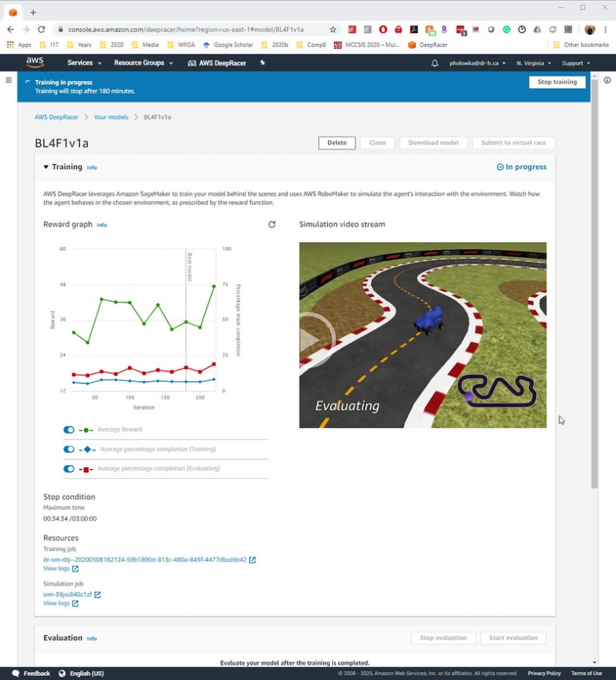Click the browser address bar
This screenshot has height=680, width=616.
(x=186, y=30)
